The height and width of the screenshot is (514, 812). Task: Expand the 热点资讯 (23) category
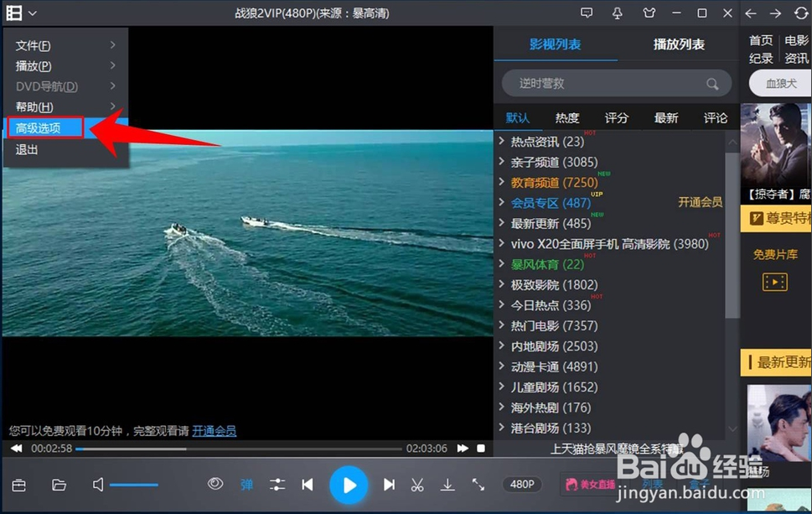501,140
